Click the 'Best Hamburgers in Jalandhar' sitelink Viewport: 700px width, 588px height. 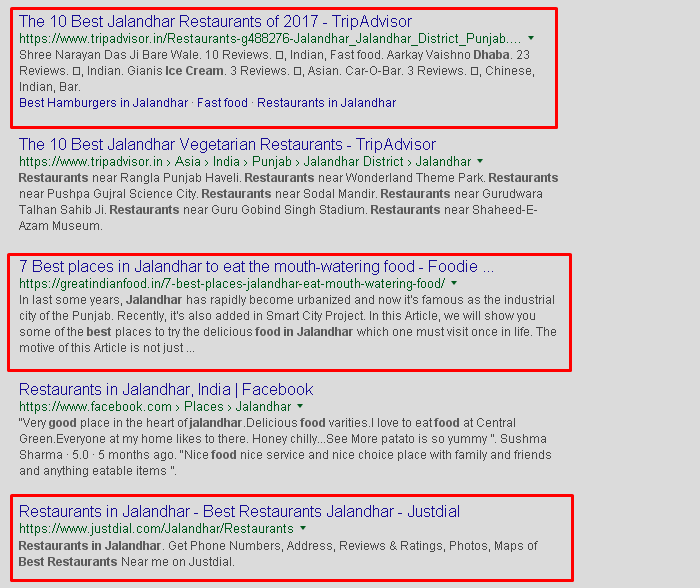(x=103, y=103)
